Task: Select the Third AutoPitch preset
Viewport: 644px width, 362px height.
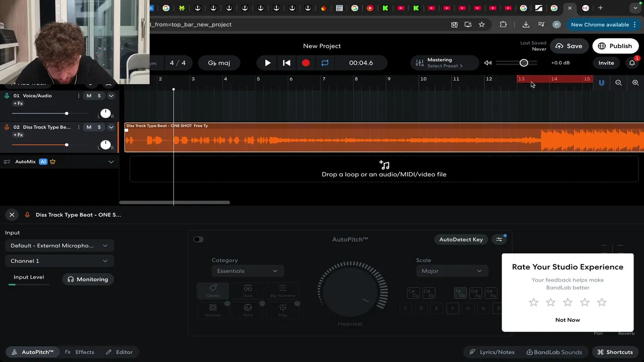Action: coord(248,310)
